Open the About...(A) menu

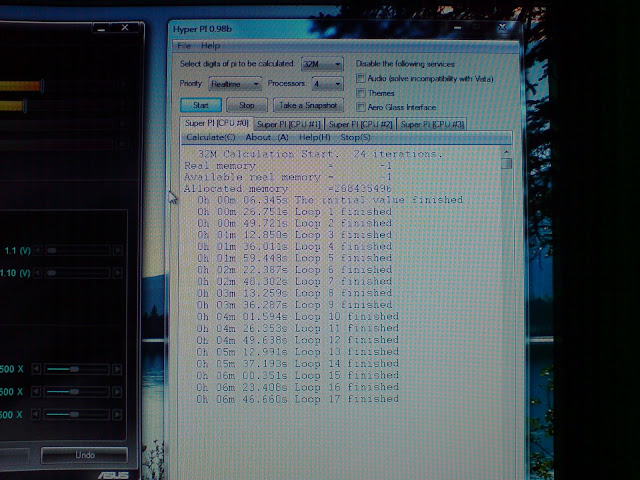[x=267, y=137]
